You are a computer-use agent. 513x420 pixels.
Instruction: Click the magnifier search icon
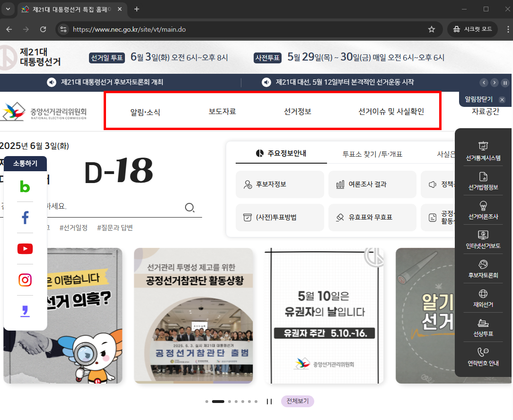click(190, 208)
